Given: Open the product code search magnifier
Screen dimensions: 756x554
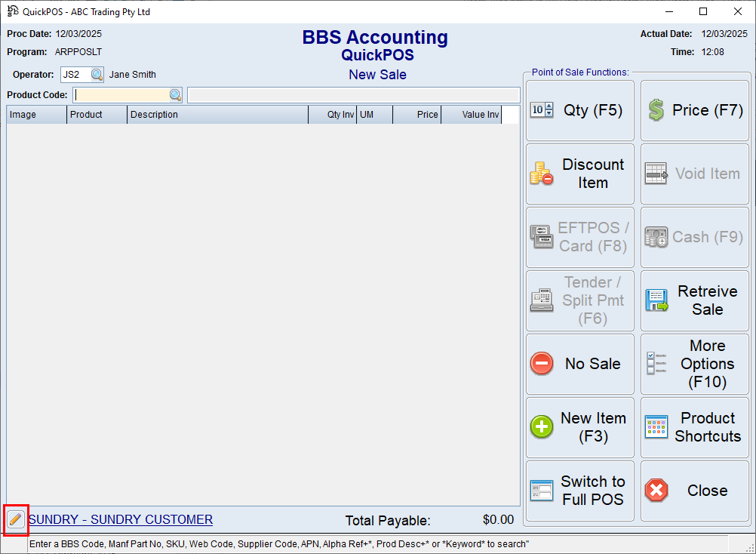Looking at the screenshot, I should tap(175, 94).
